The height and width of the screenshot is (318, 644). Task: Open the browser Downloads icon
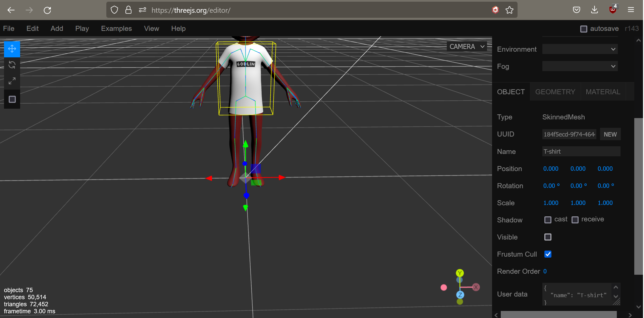tap(594, 10)
